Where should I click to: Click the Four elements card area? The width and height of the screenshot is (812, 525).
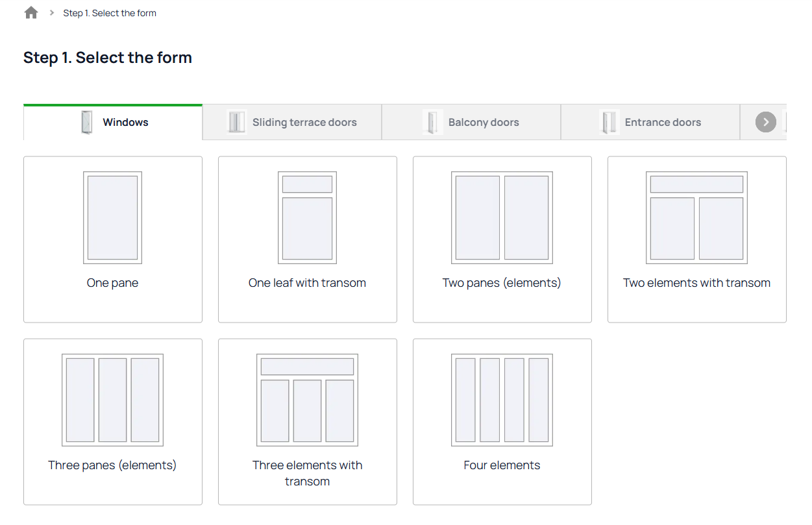[x=502, y=422]
